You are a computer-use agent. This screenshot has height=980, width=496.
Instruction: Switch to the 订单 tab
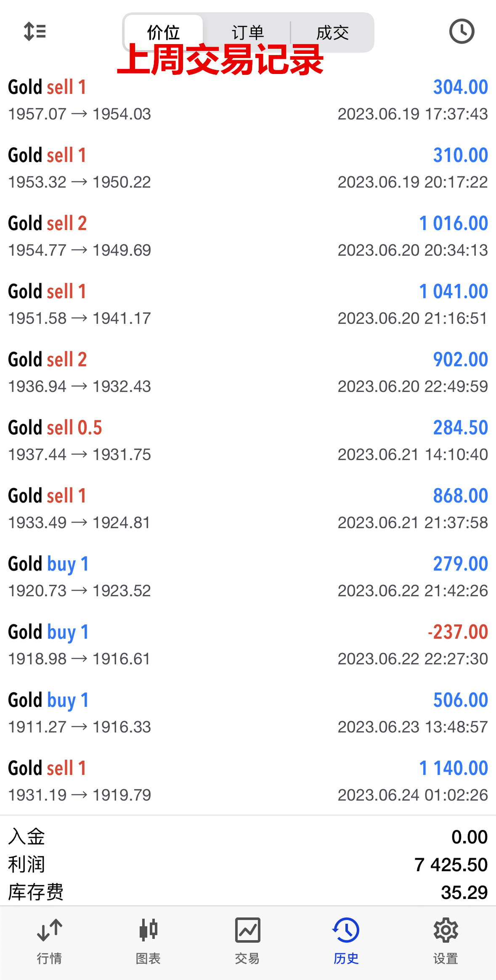coord(248,32)
